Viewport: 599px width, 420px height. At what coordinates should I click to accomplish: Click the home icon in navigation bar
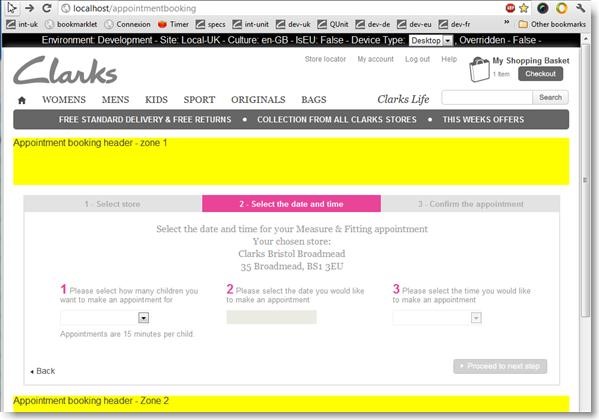[22, 100]
